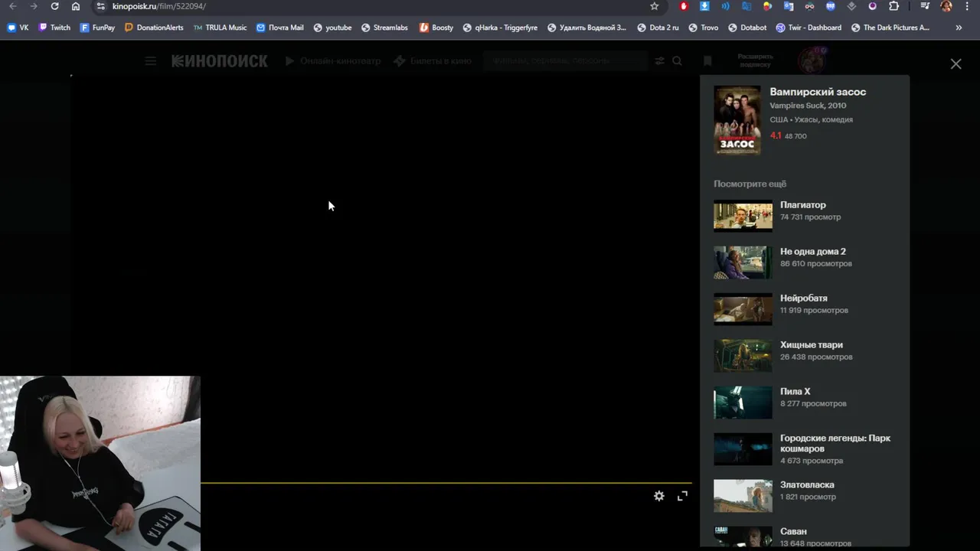Open the grey diamond extension
The width and height of the screenshot is (980, 551).
[851, 6]
